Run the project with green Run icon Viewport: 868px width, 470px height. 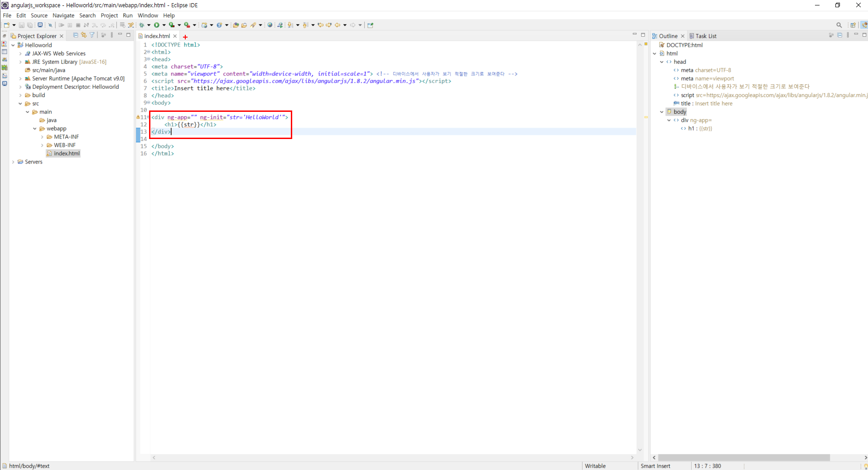(x=157, y=25)
